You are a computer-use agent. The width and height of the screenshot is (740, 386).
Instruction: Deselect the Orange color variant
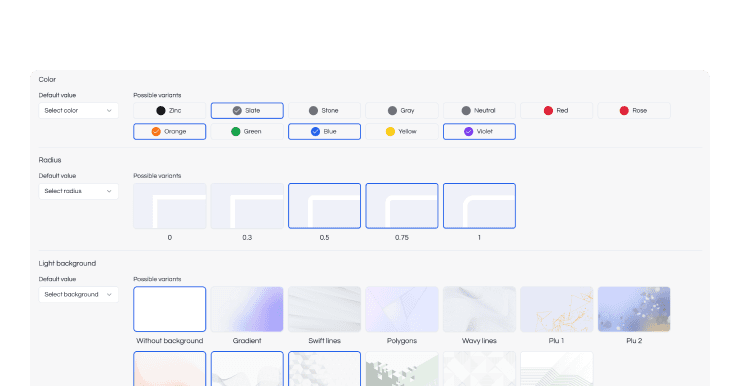[x=169, y=132]
